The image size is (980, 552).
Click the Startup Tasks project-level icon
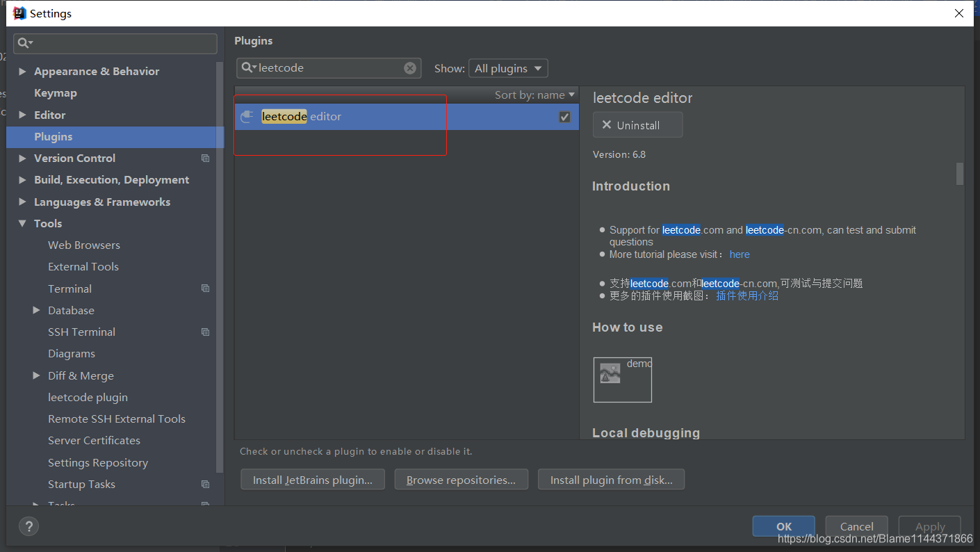click(205, 485)
